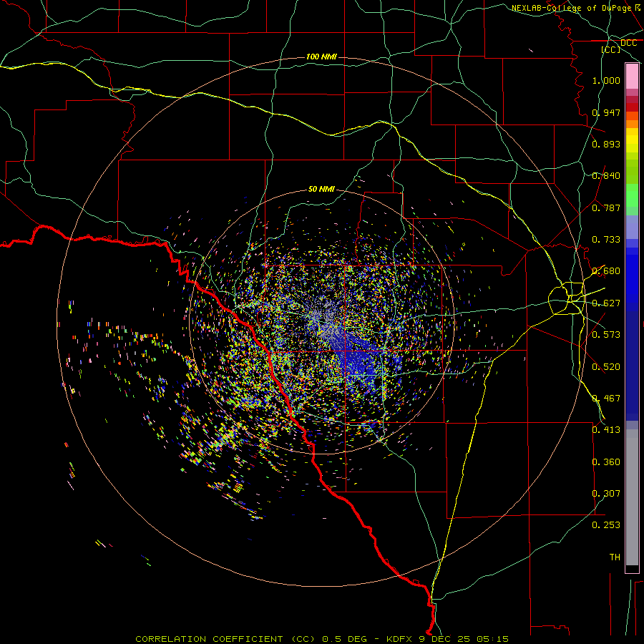
Task: Select the 0.733 legend value
Action: [x=606, y=240]
